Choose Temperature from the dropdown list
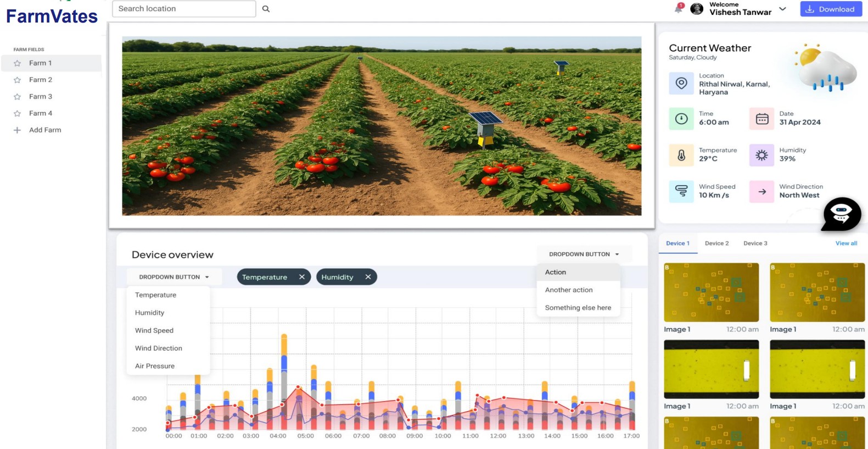868x449 pixels. click(156, 295)
